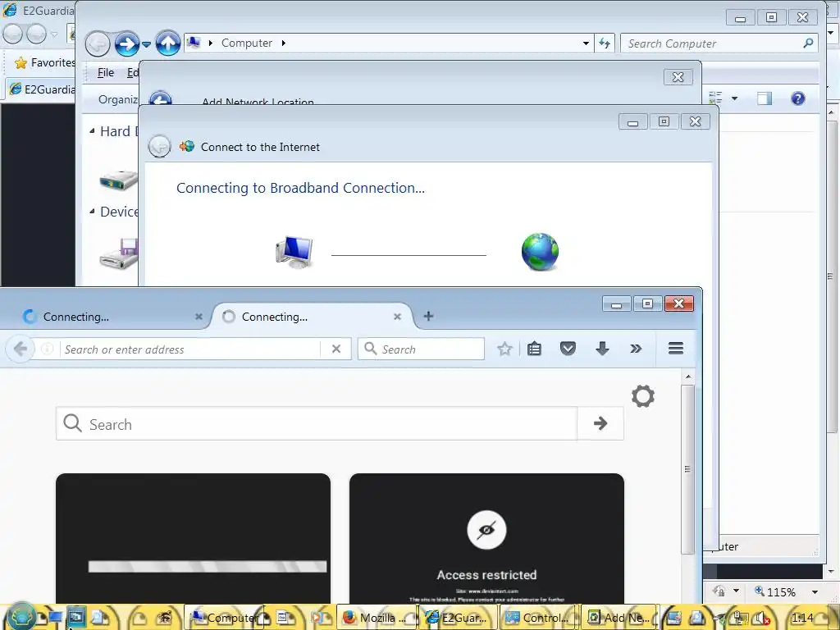840x630 pixels.
Task: Switch to Computer taskbar button
Action: (223, 618)
